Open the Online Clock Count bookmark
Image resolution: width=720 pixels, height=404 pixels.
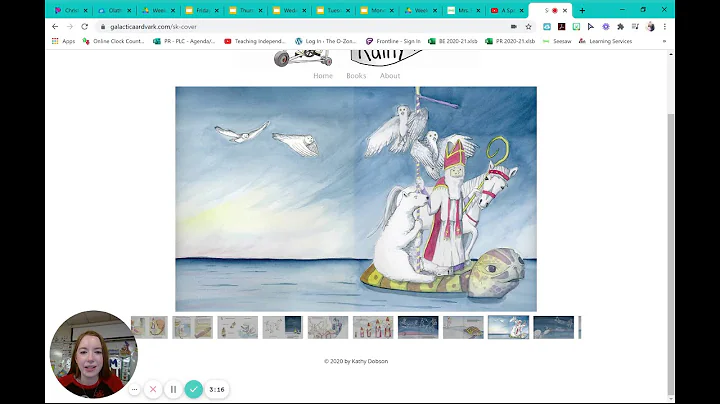(x=113, y=41)
